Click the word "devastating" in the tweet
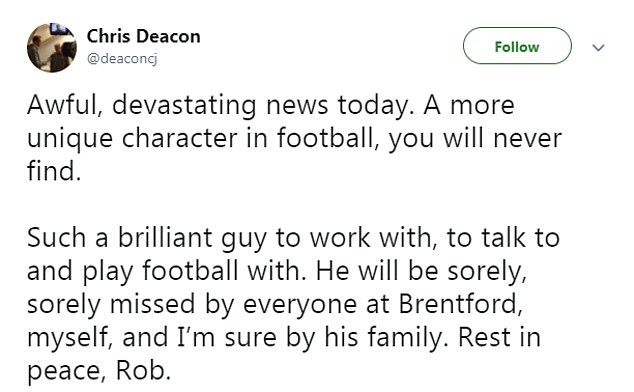This screenshot has width=634, height=392. [184, 106]
